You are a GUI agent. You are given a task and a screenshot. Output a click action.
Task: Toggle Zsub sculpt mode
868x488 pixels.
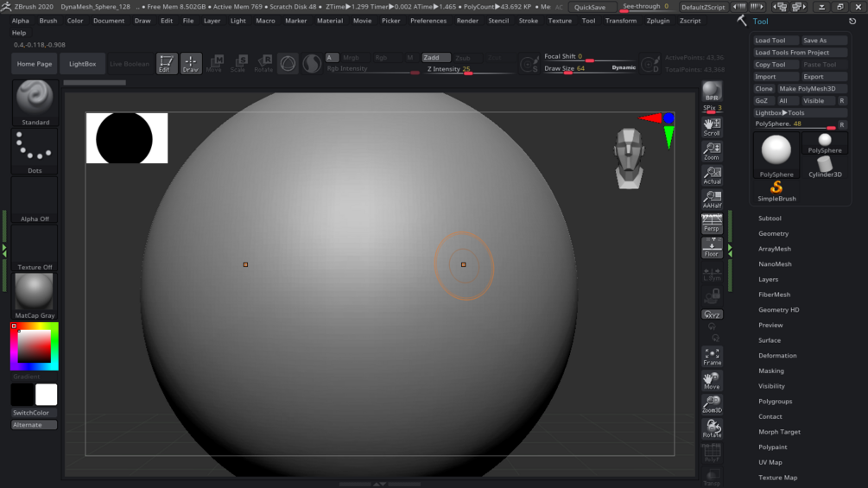tap(463, 58)
